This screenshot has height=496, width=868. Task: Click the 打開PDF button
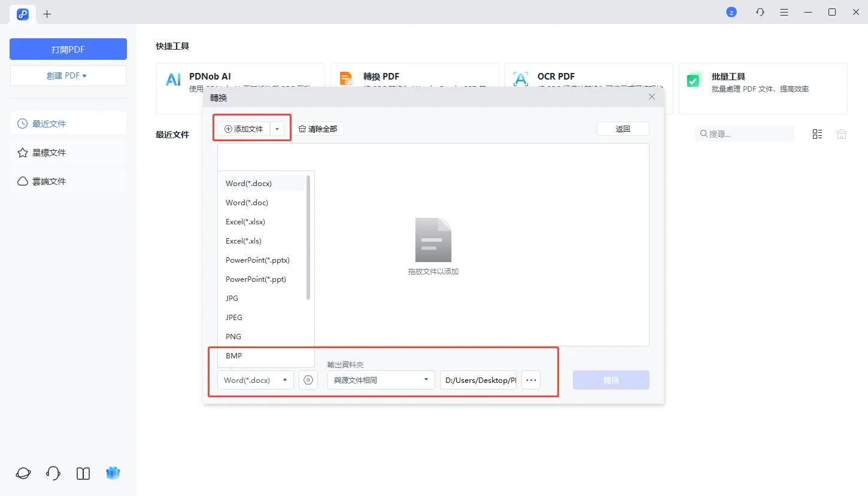[x=68, y=49]
